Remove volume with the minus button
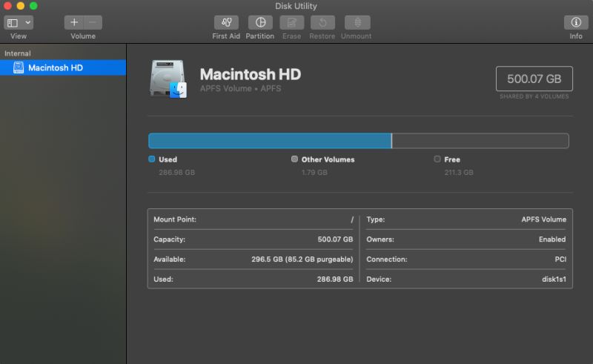This screenshot has height=364, width=593. pos(93,22)
